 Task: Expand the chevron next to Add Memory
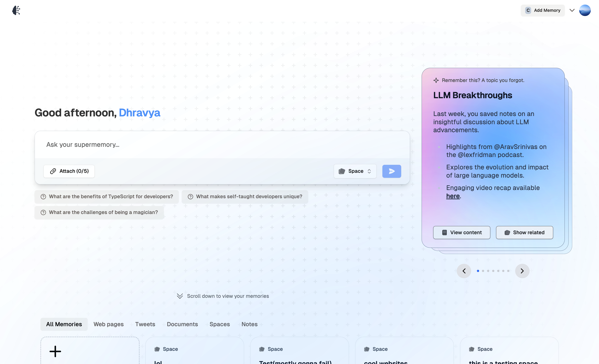[572, 10]
